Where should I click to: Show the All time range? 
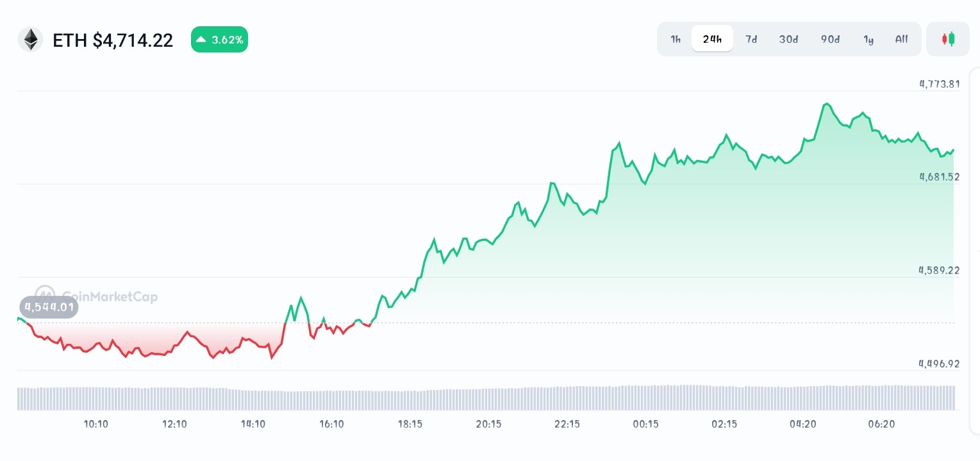coord(901,39)
